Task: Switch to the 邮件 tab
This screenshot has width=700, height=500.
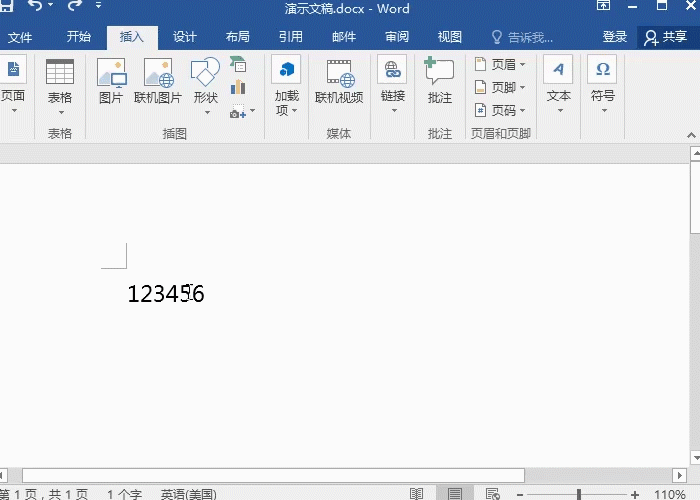Action: coord(344,37)
